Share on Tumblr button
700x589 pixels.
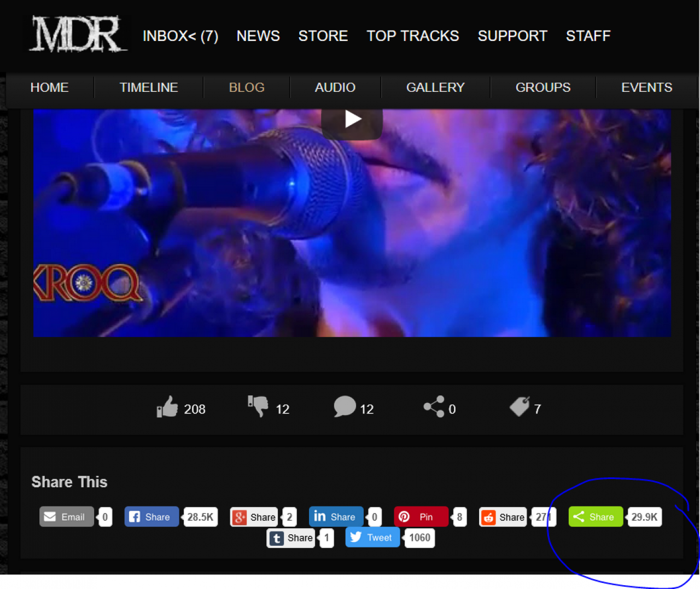click(291, 538)
